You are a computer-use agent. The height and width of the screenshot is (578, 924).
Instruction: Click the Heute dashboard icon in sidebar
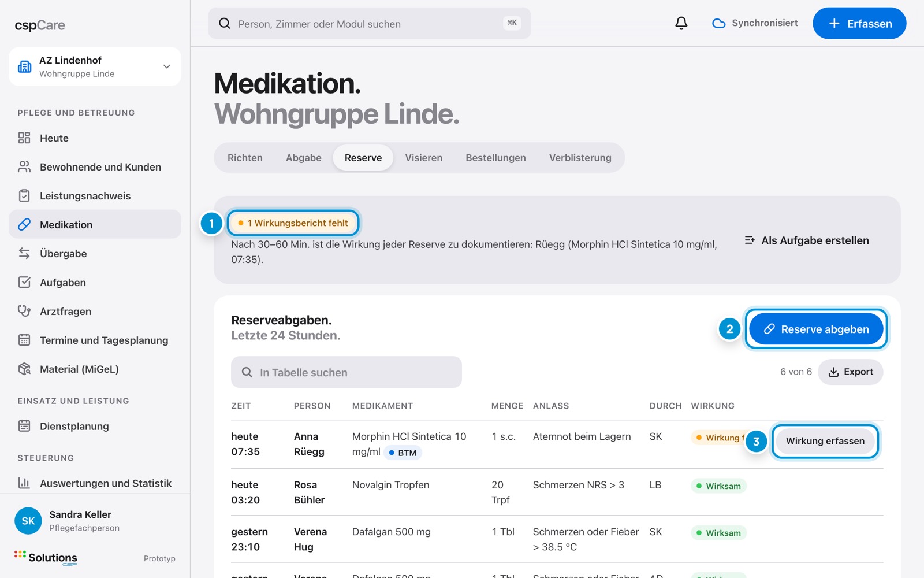tap(24, 138)
